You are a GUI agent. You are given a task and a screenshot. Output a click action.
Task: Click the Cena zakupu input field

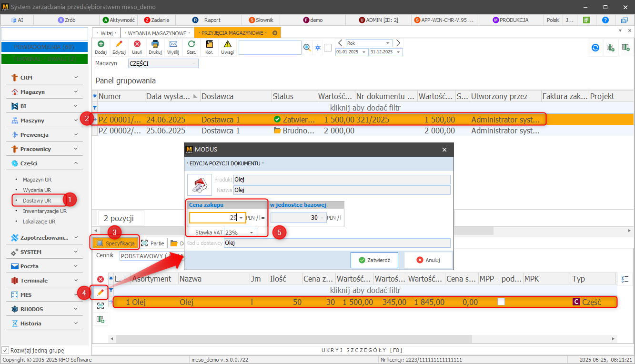click(x=214, y=218)
